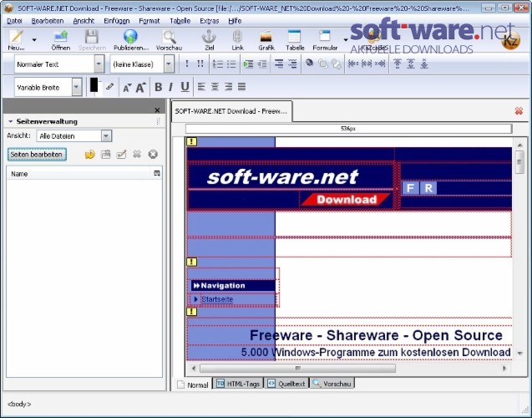The width and height of the screenshot is (532, 418).
Task: Align text right
Action: [228, 87]
